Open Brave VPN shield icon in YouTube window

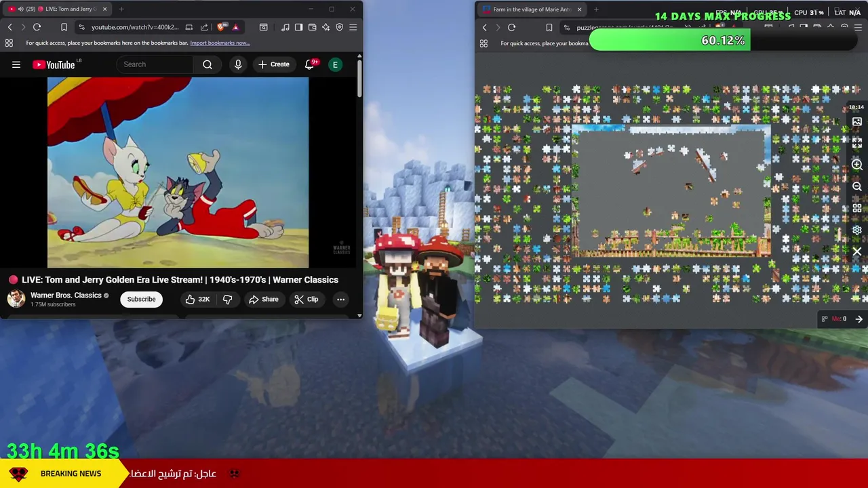(x=340, y=27)
